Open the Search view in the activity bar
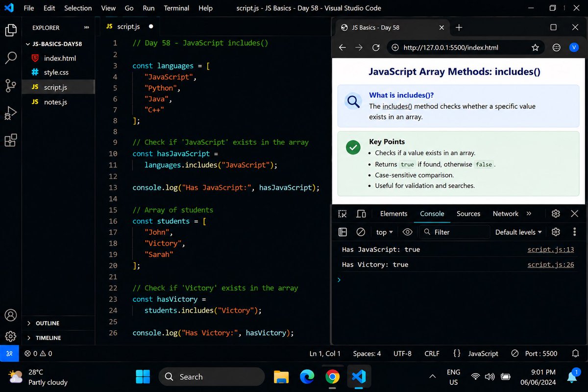 click(11, 58)
